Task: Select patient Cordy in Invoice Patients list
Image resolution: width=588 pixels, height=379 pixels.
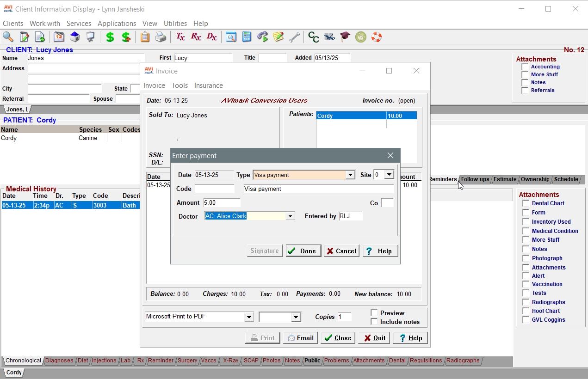Action: (366, 116)
